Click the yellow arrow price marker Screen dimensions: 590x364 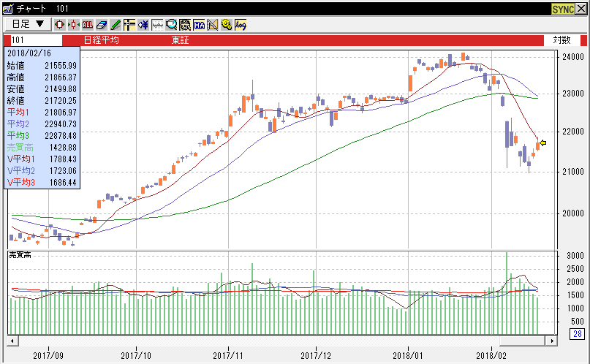[542, 143]
